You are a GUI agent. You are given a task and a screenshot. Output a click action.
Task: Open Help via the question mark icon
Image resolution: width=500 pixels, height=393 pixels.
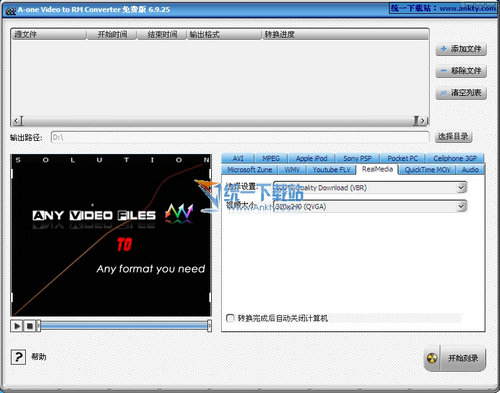click(18, 357)
